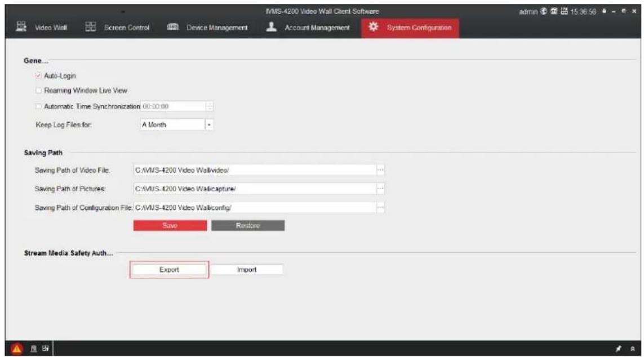Browse for video file saving path
The width and height of the screenshot is (644, 357).
[380, 170]
